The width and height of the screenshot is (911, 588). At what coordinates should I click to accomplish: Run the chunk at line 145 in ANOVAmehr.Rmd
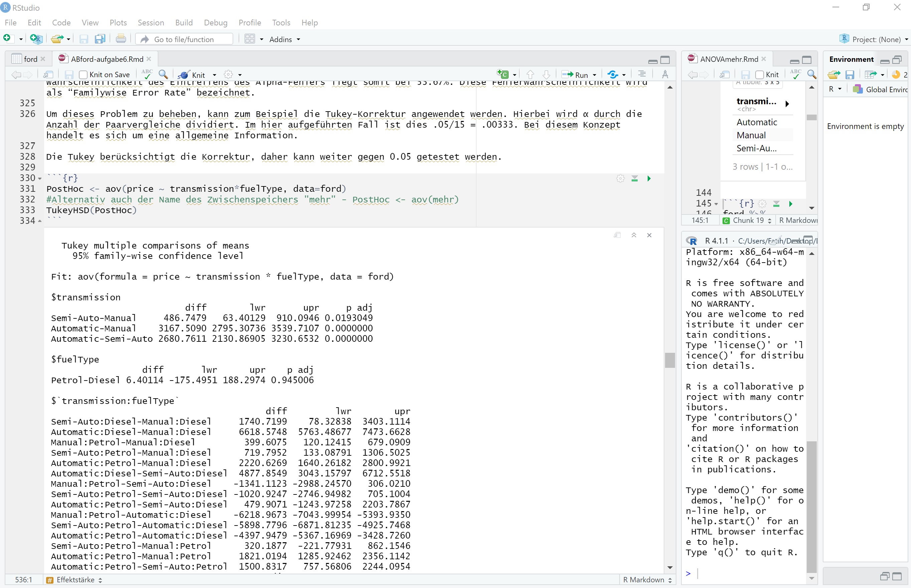(x=791, y=204)
